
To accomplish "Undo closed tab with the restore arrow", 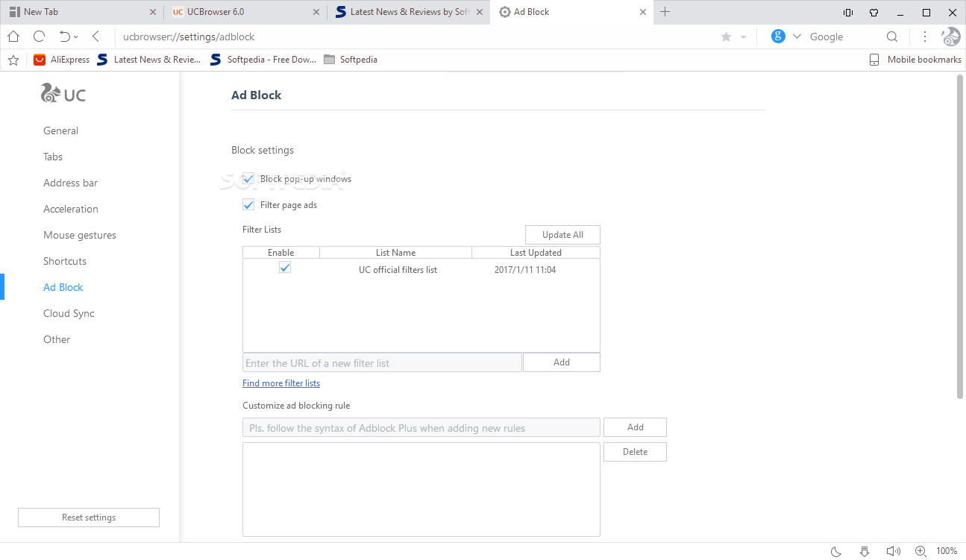I will 65,37.
